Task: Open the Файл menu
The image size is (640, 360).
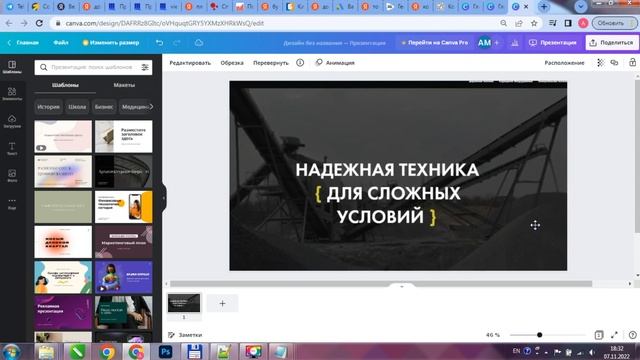Action: 61,42
